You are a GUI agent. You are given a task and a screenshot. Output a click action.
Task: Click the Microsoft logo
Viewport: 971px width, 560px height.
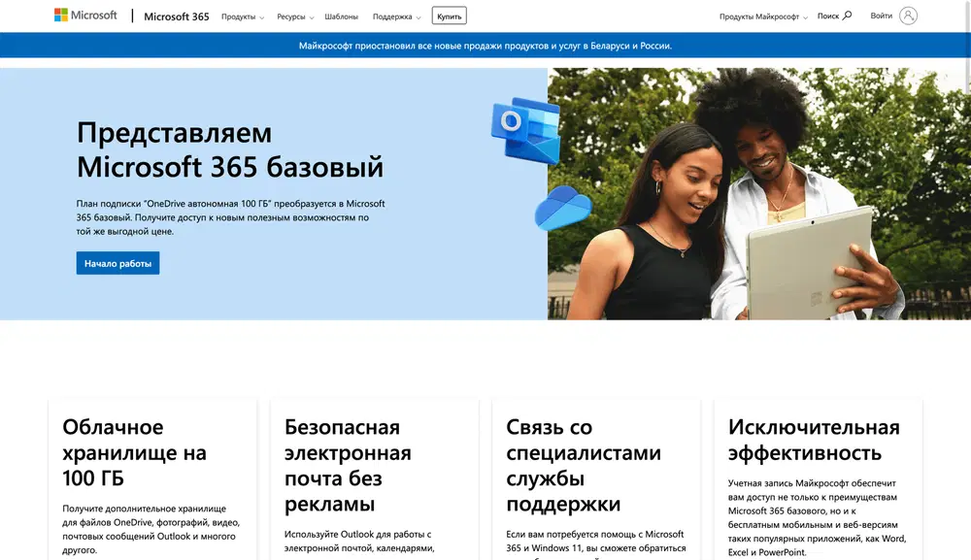tap(85, 16)
